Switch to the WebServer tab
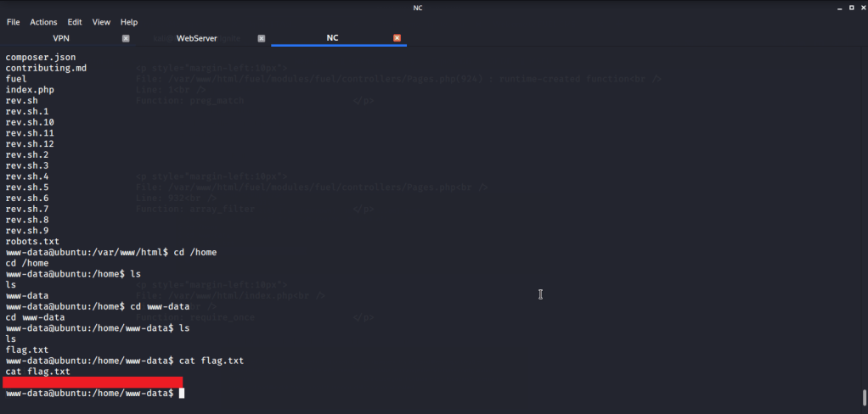The width and height of the screenshot is (868, 414). click(196, 38)
